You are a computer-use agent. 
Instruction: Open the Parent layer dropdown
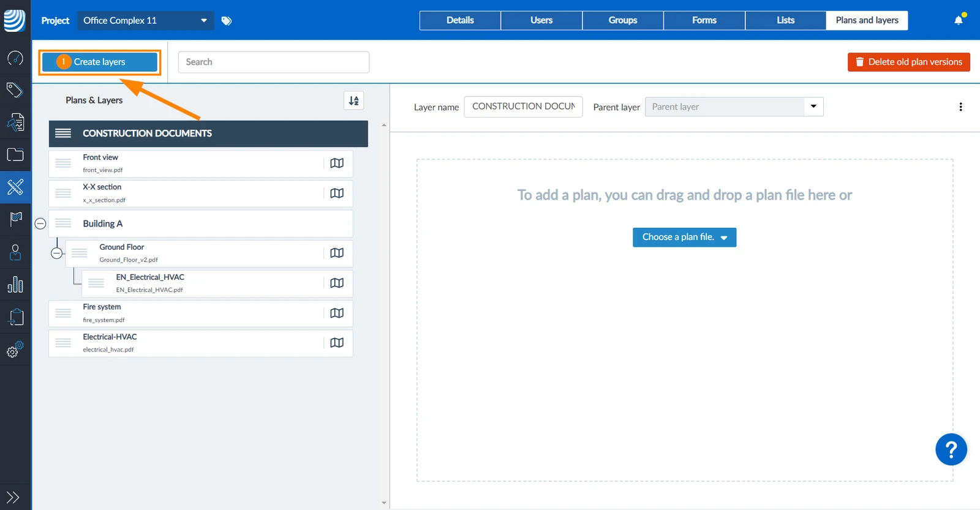click(x=734, y=107)
